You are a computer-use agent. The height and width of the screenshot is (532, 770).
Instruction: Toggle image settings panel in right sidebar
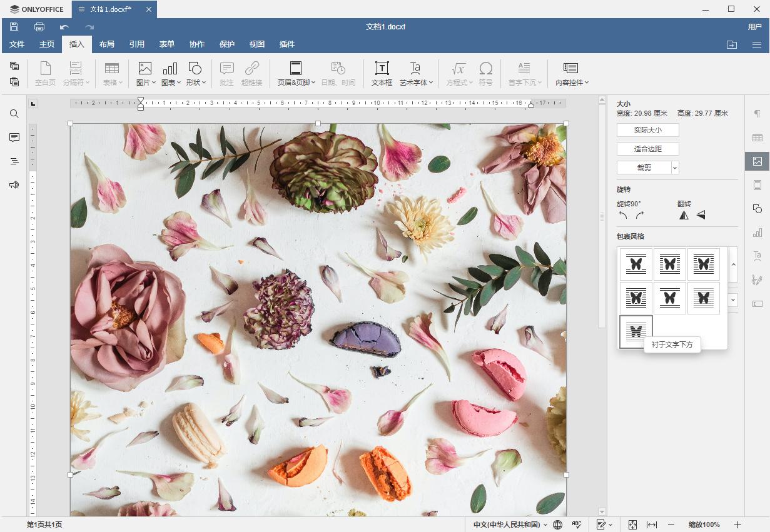(757, 161)
